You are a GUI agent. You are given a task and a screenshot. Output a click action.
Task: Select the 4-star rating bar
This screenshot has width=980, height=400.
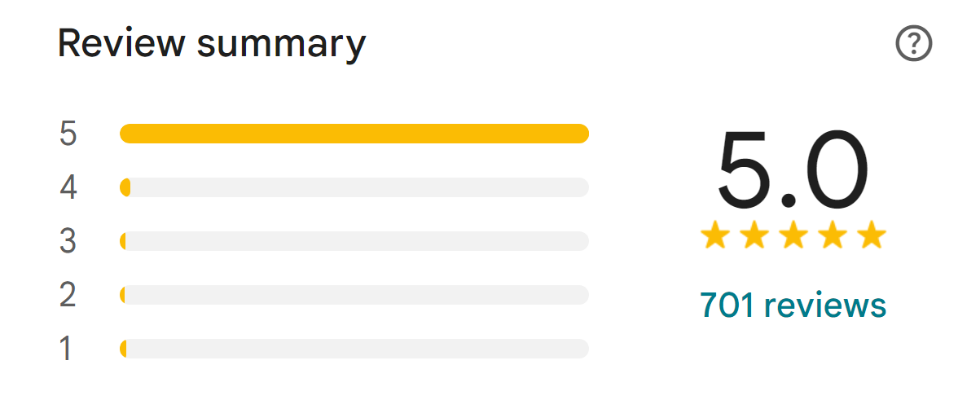[x=354, y=187]
